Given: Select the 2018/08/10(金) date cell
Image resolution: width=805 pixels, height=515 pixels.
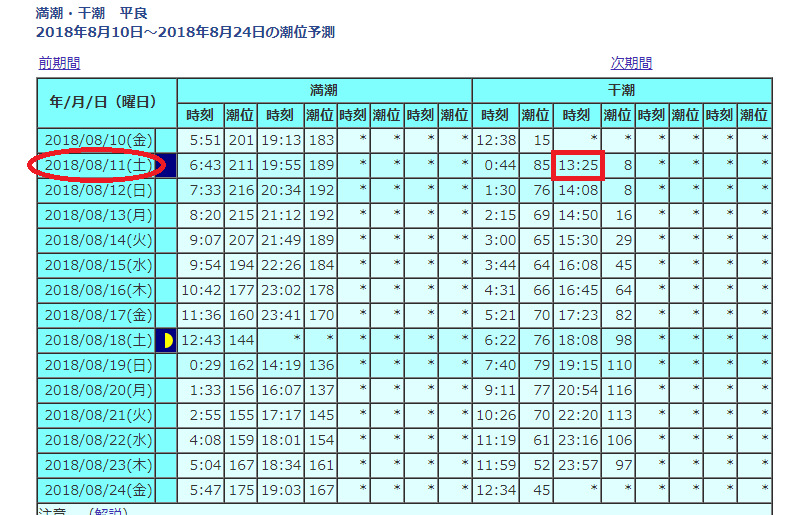Looking at the screenshot, I should 97,140.
